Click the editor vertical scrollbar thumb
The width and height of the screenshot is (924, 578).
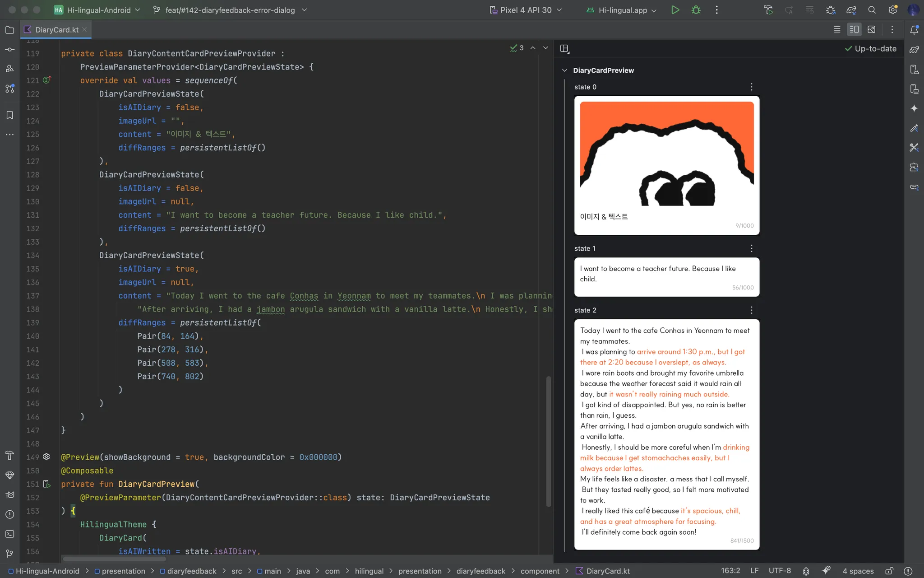tap(549, 441)
